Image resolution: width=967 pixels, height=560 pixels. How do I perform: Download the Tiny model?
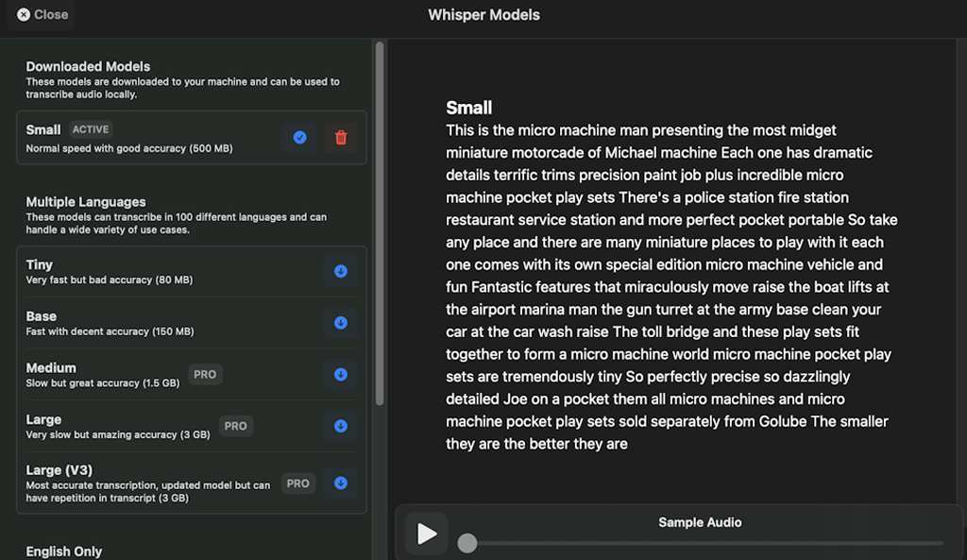(x=340, y=272)
